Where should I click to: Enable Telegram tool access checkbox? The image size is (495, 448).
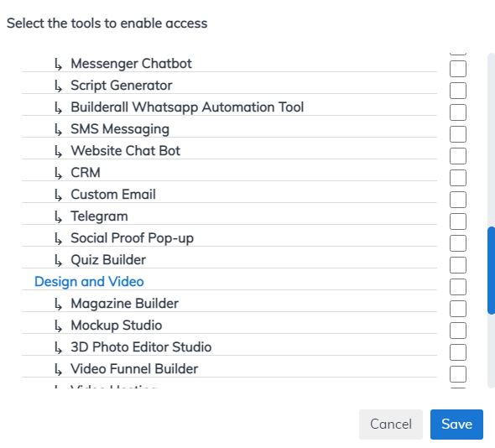458,221
